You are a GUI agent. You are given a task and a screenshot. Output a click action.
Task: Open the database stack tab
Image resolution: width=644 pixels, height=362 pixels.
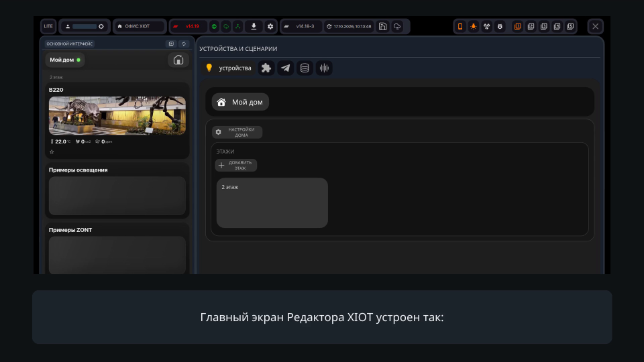[x=305, y=68]
